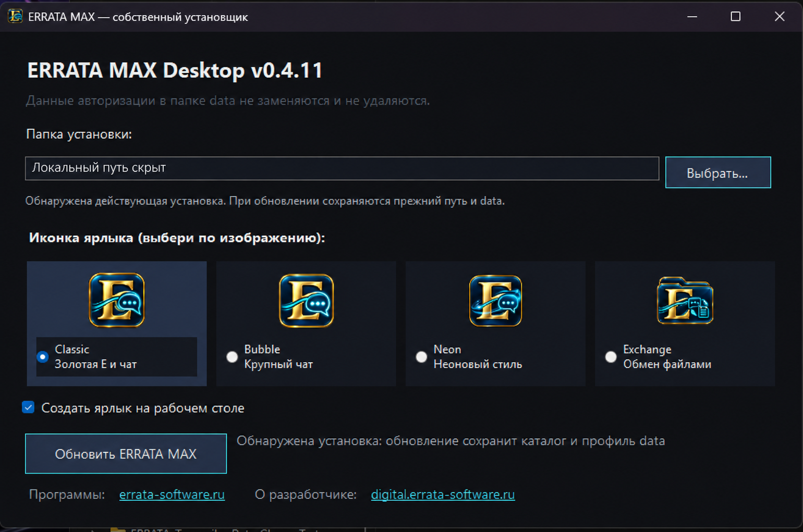Click the обновление сохранит каталог status text
The height and width of the screenshot is (532, 803).
click(x=451, y=441)
